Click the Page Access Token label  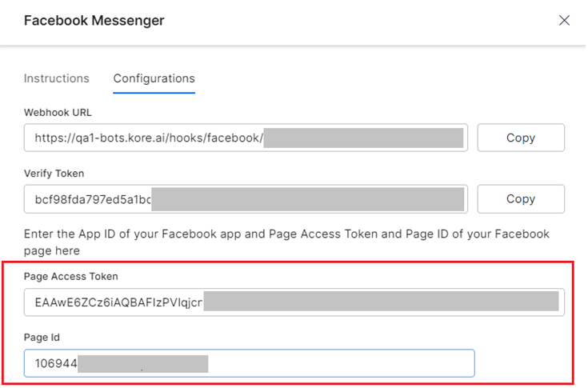(x=73, y=276)
